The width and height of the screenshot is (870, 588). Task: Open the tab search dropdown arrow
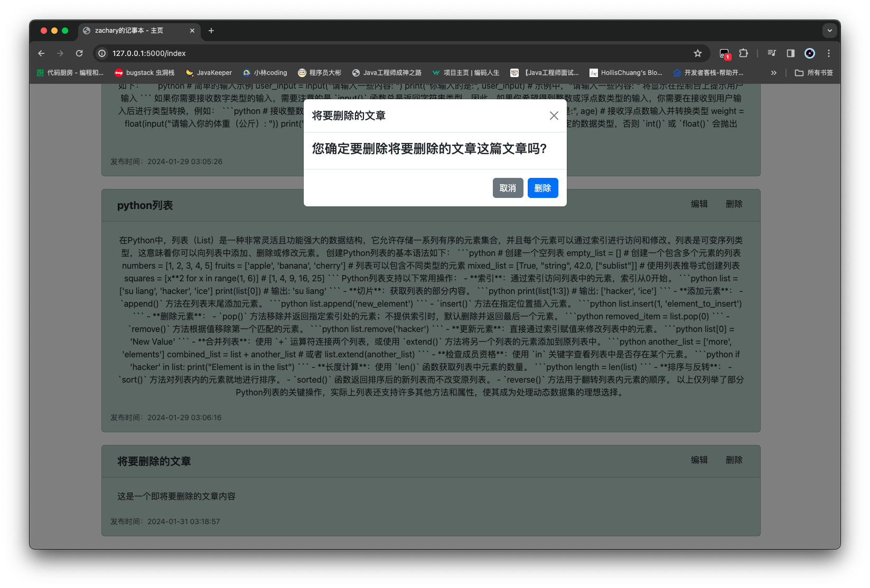(x=829, y=31)
